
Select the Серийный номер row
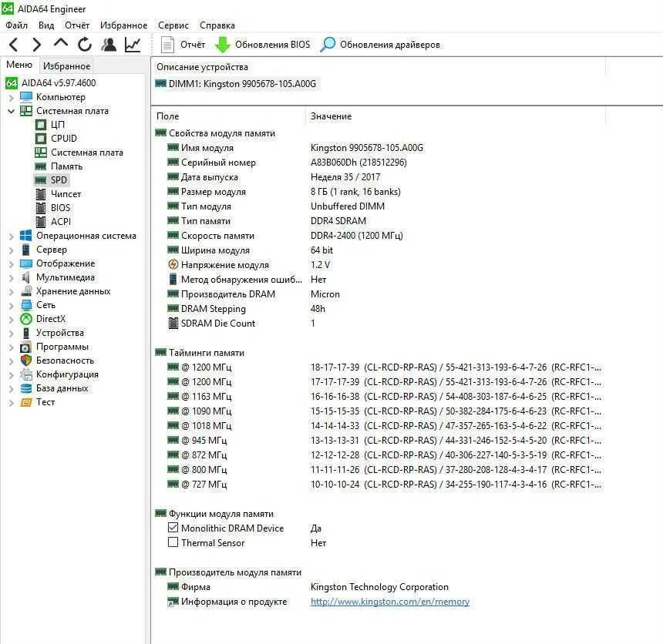(x=379, y=163)
